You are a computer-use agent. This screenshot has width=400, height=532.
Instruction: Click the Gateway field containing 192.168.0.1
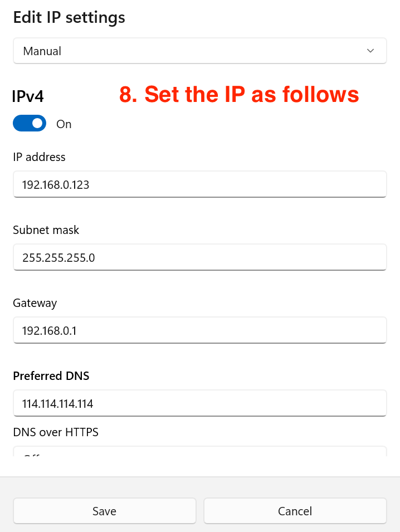(x=199, y=330)
